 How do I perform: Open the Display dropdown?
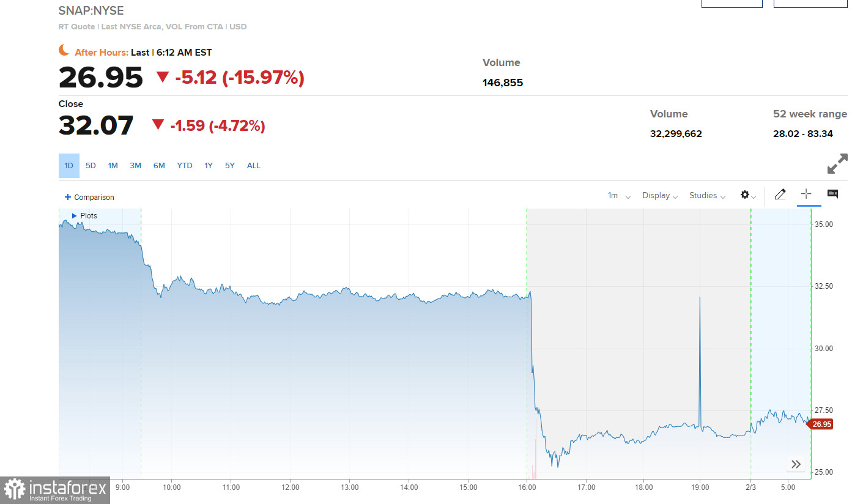pyautogui.click(x=659, y=196)
